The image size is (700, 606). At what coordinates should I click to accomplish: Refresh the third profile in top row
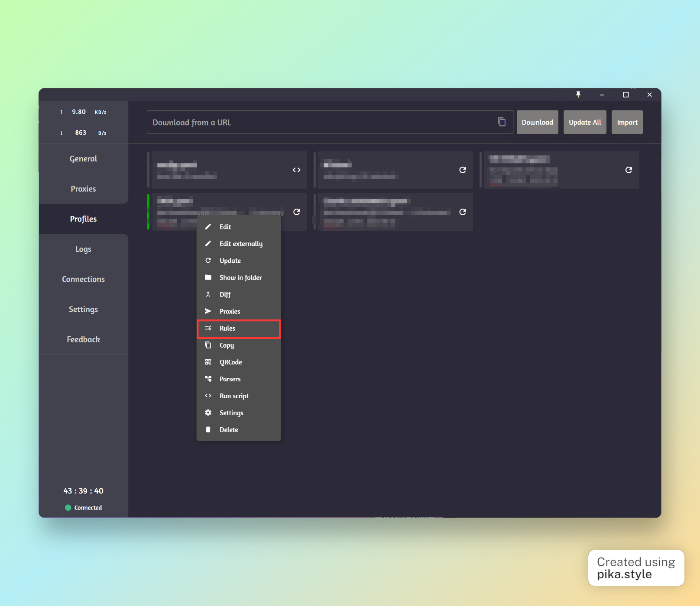(628, 170)
